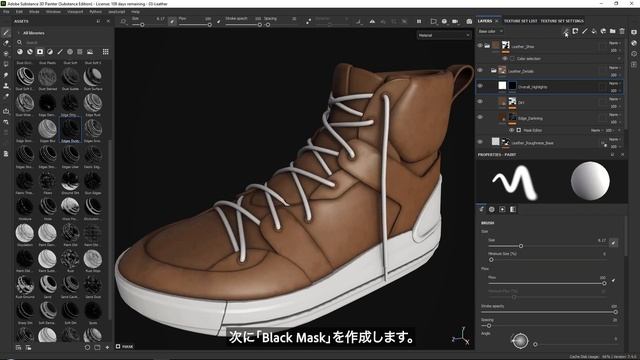
Task: Click the search magnifier icon in Assets
Action: [19, 42]
